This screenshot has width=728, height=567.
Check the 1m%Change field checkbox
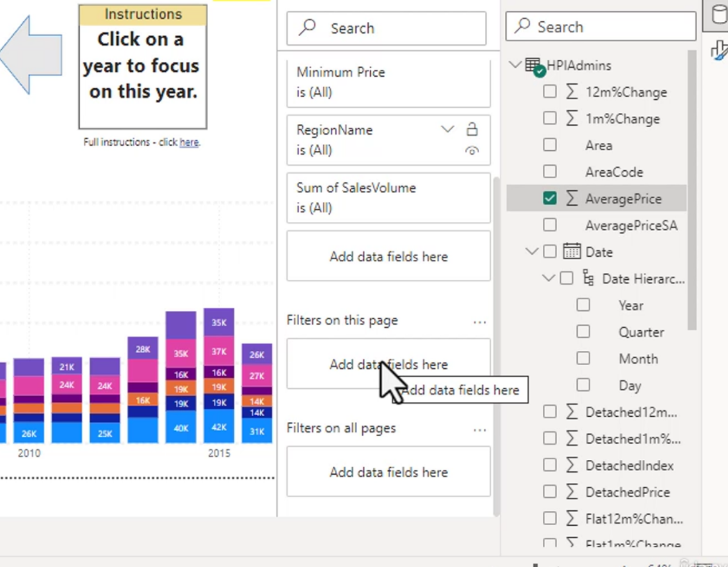tap(550, 118)
